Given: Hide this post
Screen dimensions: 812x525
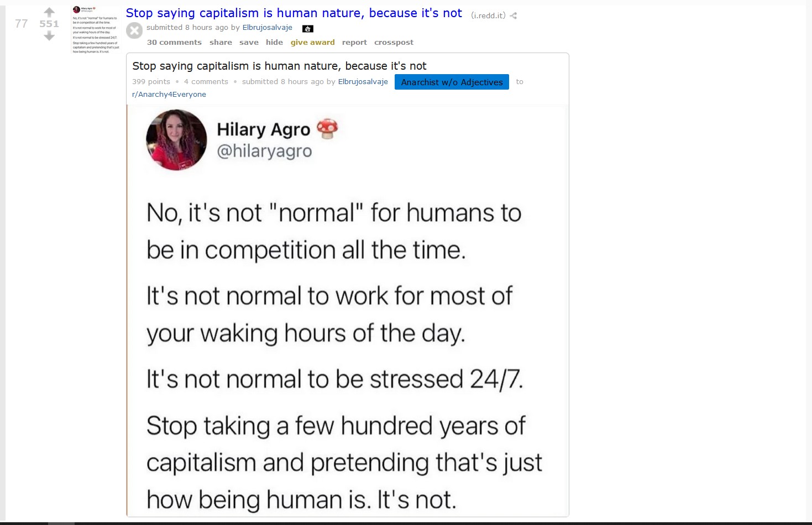Looking at the screenshot, I should click(274, 42).
